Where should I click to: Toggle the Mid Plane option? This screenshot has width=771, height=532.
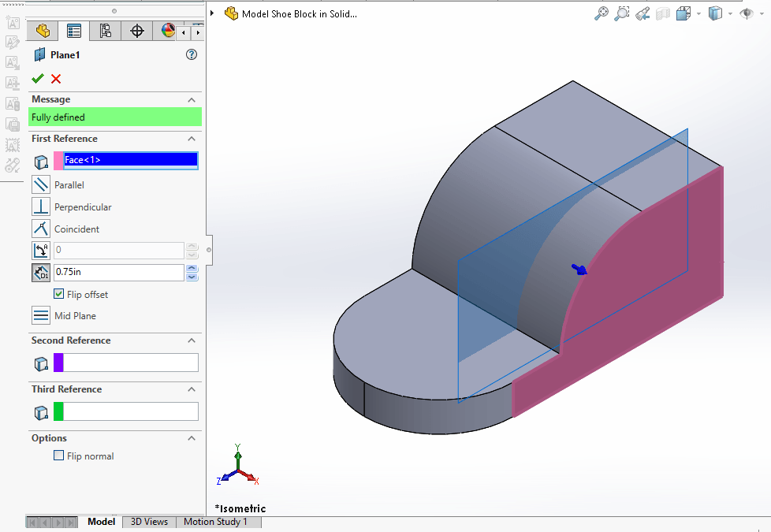pyautogui.click(x=41, y=315)
